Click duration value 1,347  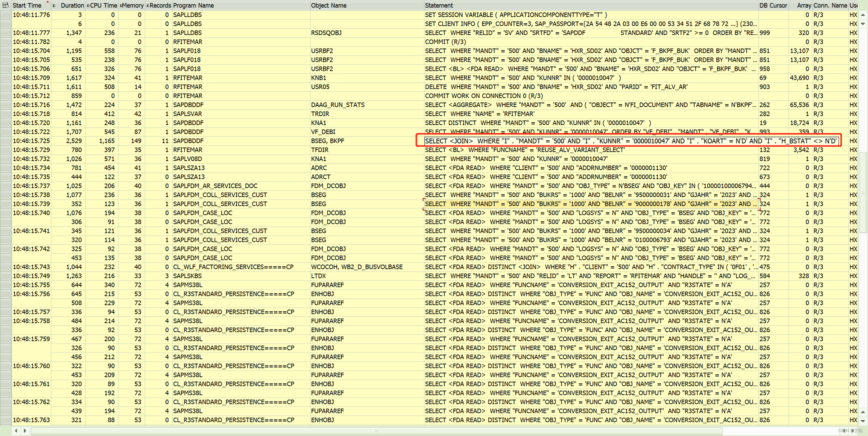(73, 33)
